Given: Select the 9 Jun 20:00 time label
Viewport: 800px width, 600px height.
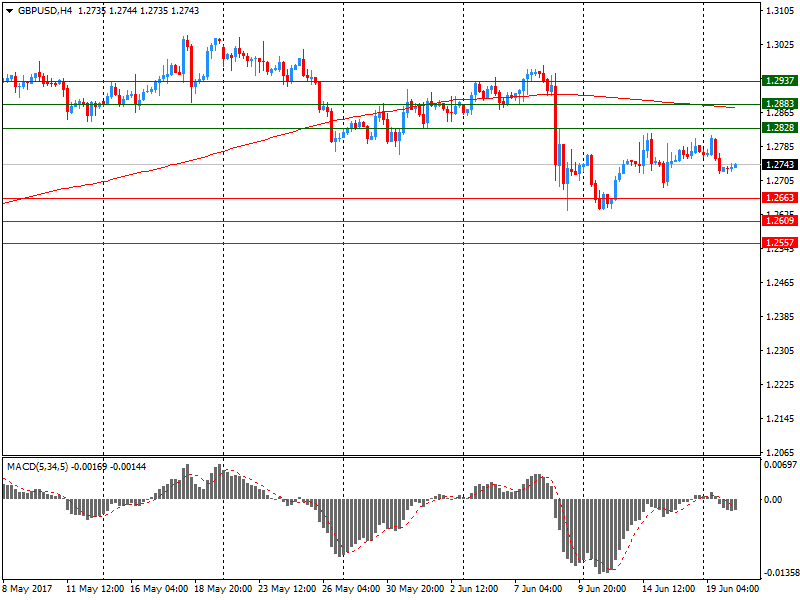Looking at the screenshot, I should pyautogui.click(x=602, y=589).
